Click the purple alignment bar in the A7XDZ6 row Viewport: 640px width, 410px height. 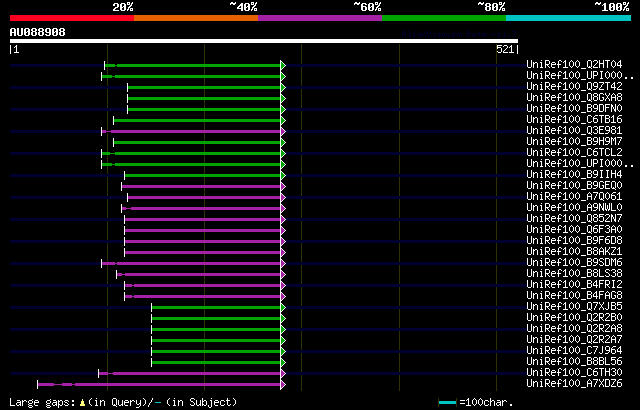(x=159, y=384)
